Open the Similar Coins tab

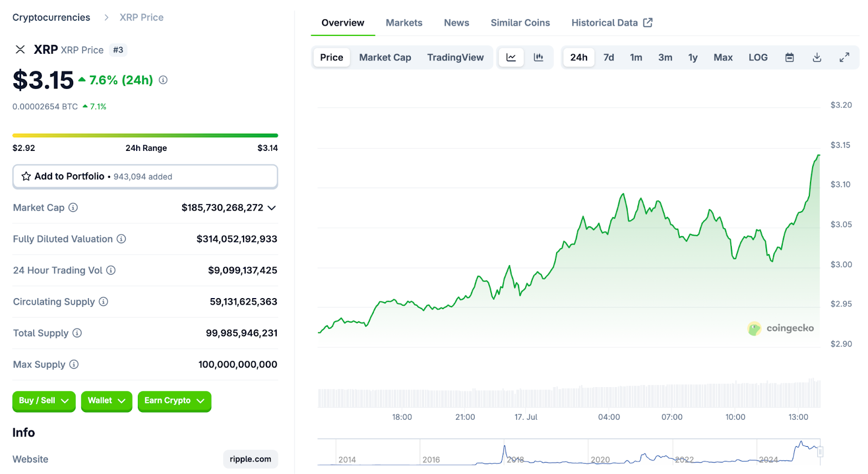[x=520, y=23]
